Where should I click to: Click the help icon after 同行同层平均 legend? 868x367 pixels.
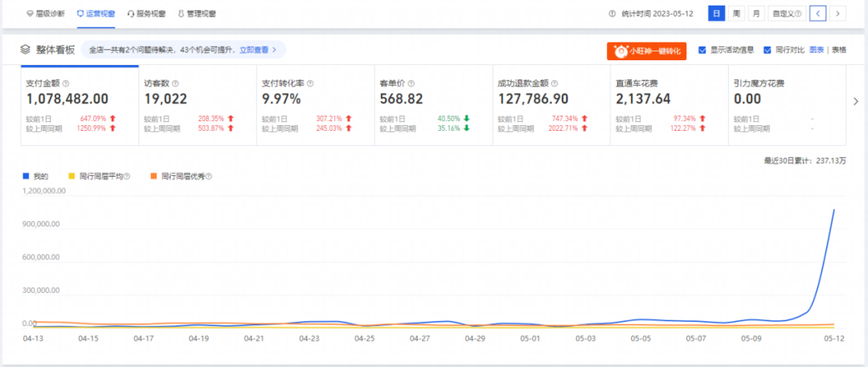pos(127,175)
